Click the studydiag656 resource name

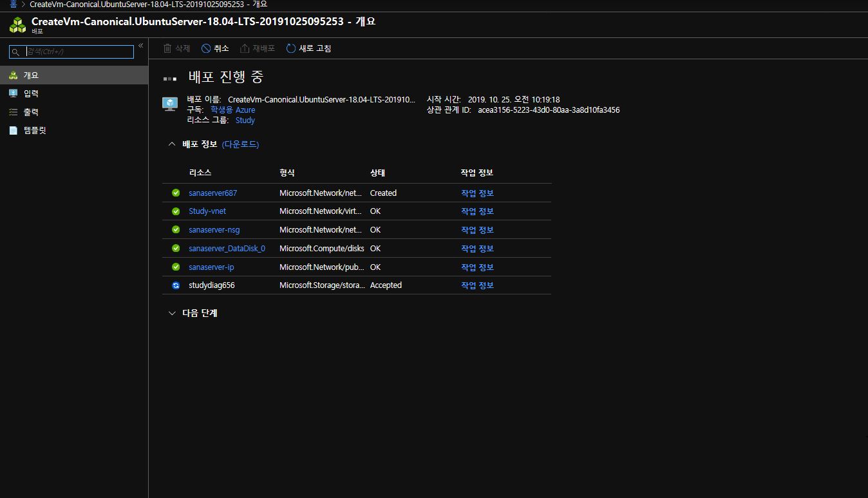[x=212, y=285]
